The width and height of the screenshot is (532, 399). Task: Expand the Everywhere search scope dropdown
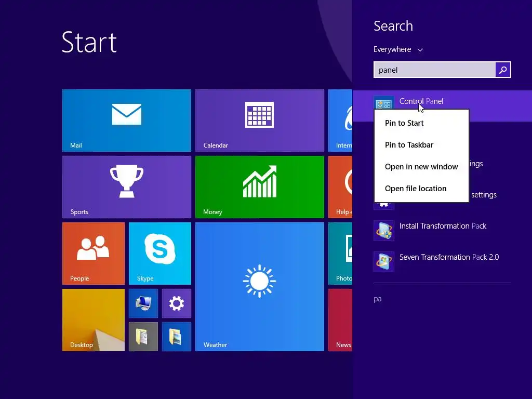398,49
